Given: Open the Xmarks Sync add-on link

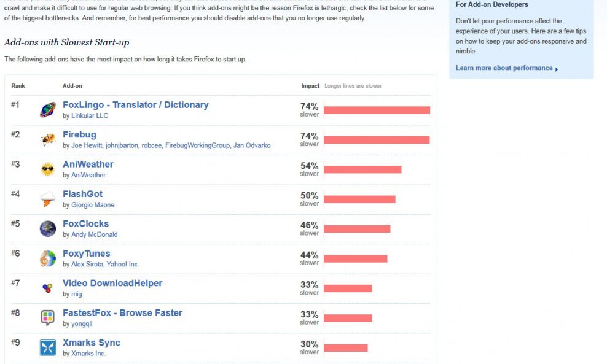Looking at the screenshot, I should point(92,343).
